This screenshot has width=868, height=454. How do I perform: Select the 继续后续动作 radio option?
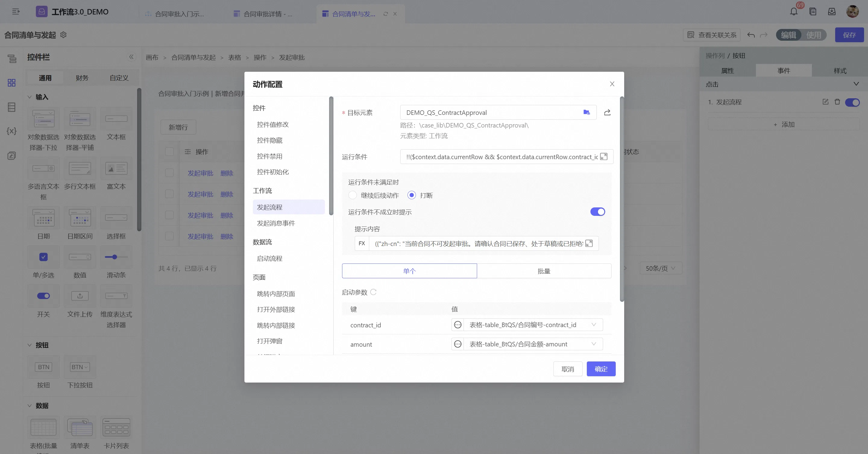(x=352, y=195)
